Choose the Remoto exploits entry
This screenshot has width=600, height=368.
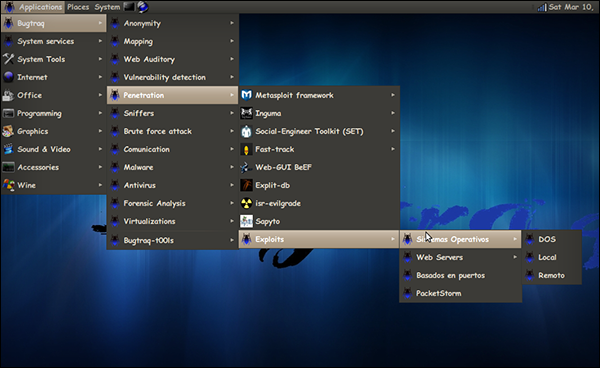tap(552, 275)
